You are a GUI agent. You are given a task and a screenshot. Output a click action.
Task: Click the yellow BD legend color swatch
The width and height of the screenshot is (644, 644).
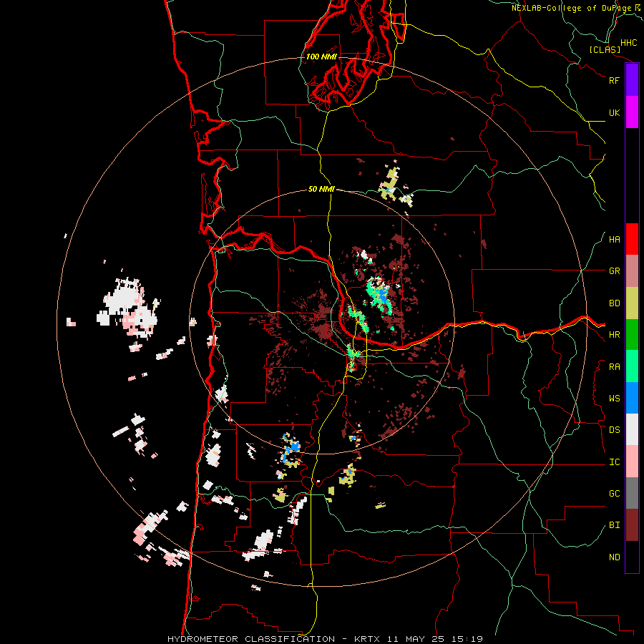click(x=632, y=303)
